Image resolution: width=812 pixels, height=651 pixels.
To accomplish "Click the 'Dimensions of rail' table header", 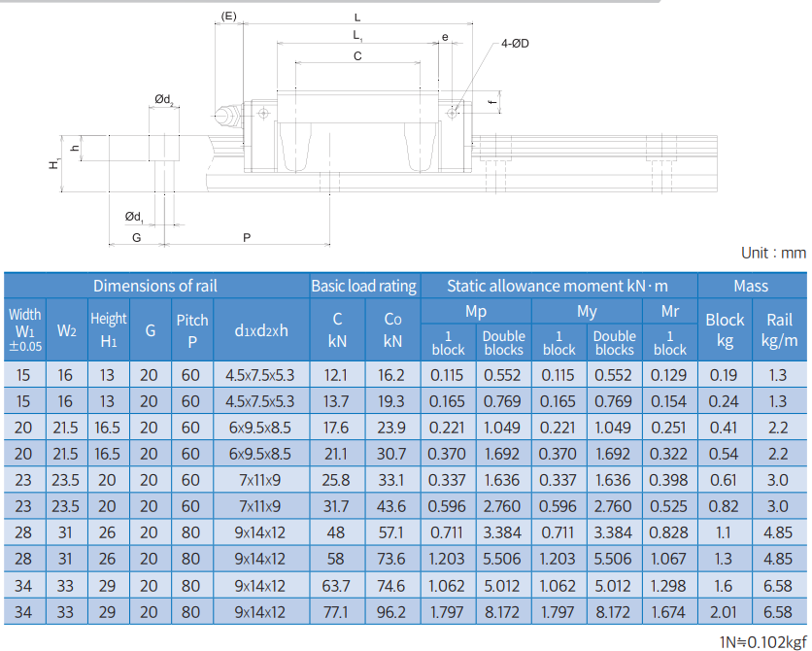I will coord(155,286).
